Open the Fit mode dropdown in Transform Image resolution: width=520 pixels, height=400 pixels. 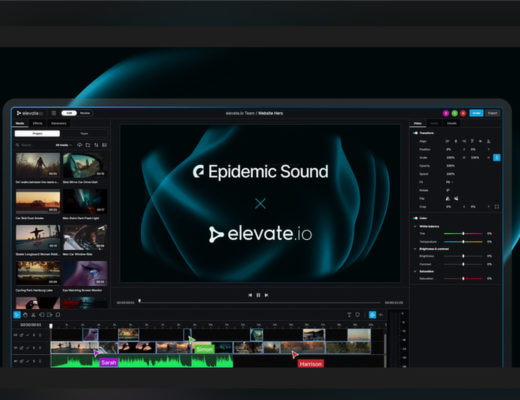pyautogui.click(x=449, y=182)
